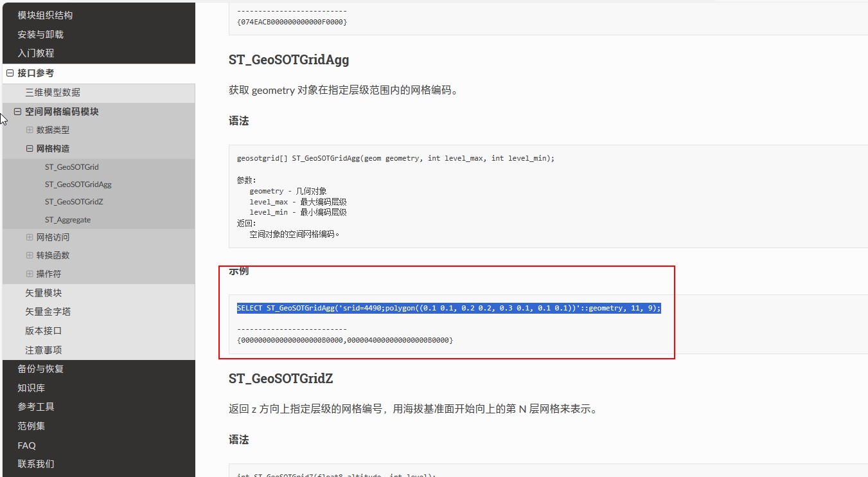Screen dimensions: 868x477
Task: Click the 空间对象的空间网格编码。 return text
Action: (294, 234)
